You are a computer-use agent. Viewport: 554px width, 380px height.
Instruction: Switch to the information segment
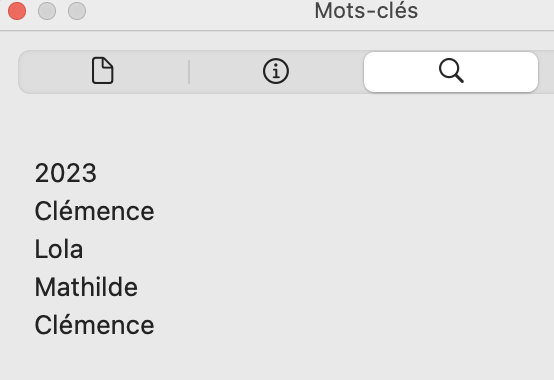[276, 72]
